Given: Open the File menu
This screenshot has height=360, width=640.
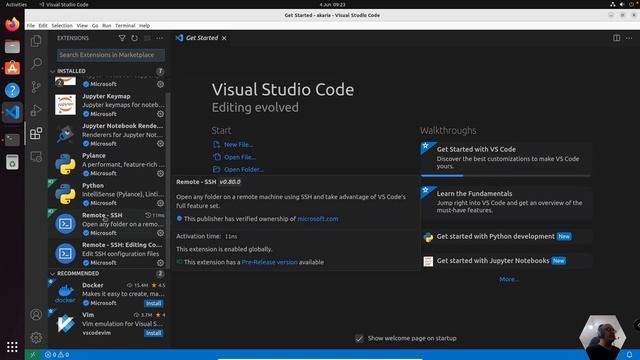Looking at the screenshot, I should (31, 25).
